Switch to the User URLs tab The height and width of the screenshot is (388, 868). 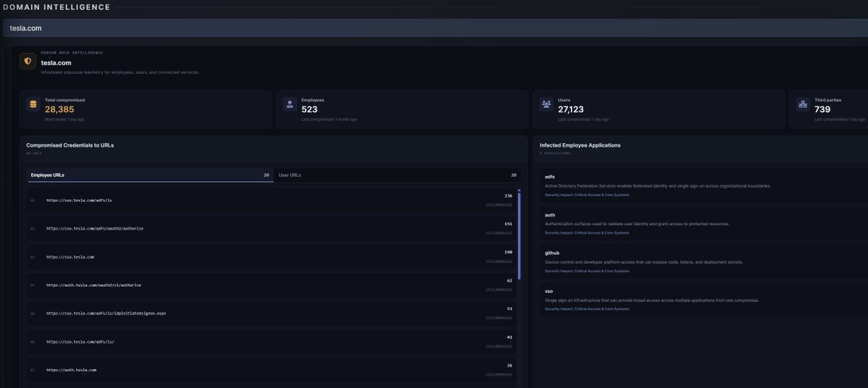[396, 175]
